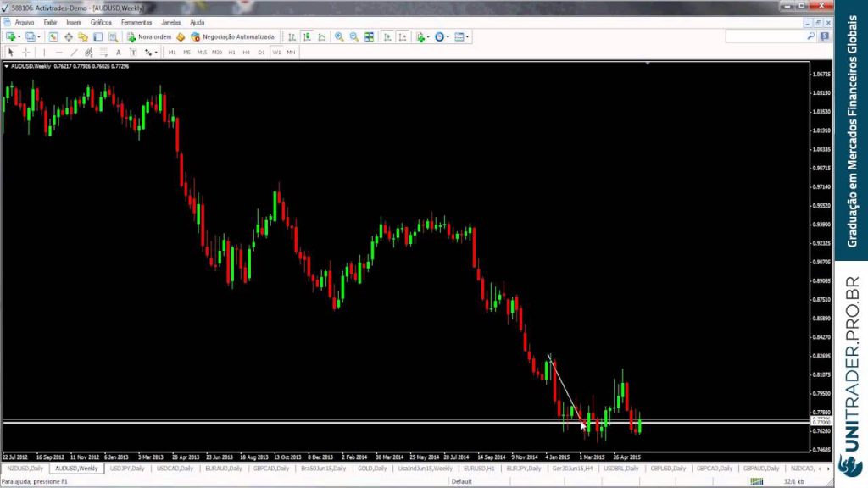Open the chat icon beside search
This screenshot has height=488, width=868.
click(824, 36)
